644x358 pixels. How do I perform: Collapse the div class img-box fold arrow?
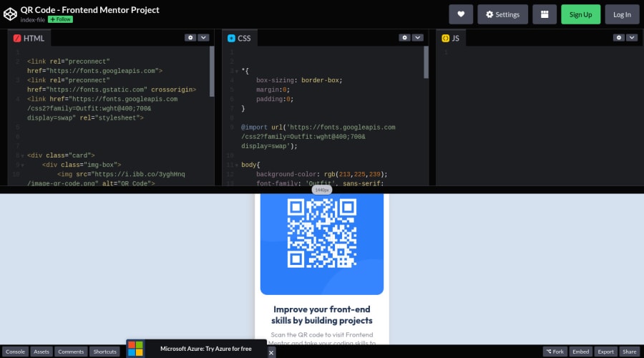click(22, 165)
